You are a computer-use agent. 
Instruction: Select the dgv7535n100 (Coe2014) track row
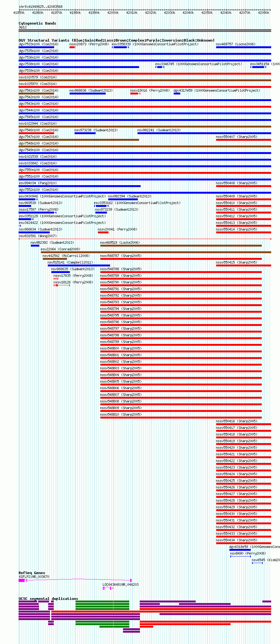click(145, 54)
